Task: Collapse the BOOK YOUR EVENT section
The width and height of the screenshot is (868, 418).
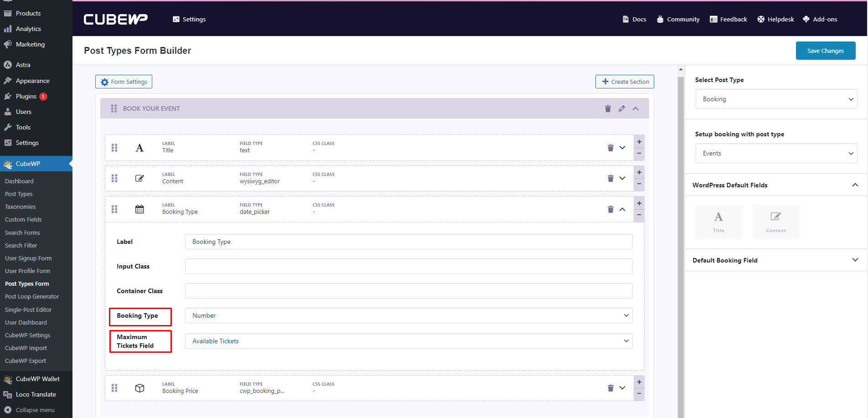Action: [x=635, y=108]
